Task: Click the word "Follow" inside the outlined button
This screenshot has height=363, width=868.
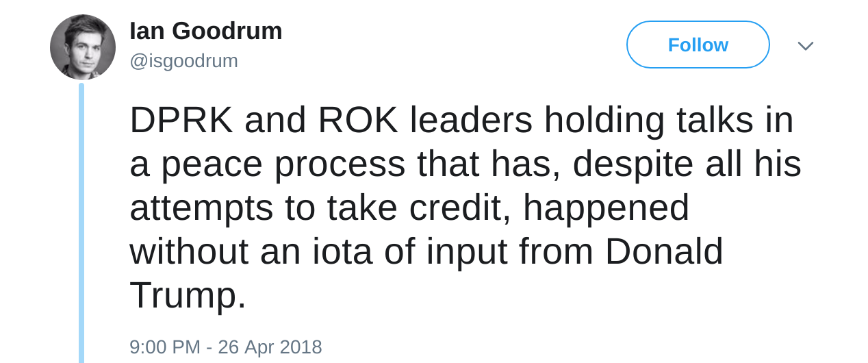Action: click(x=698, y=45)
